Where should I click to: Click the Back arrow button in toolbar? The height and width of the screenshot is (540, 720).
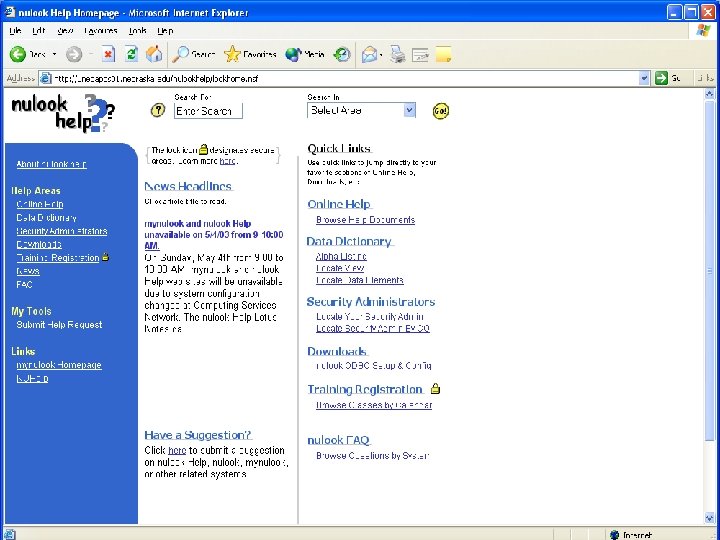[18, 54]
